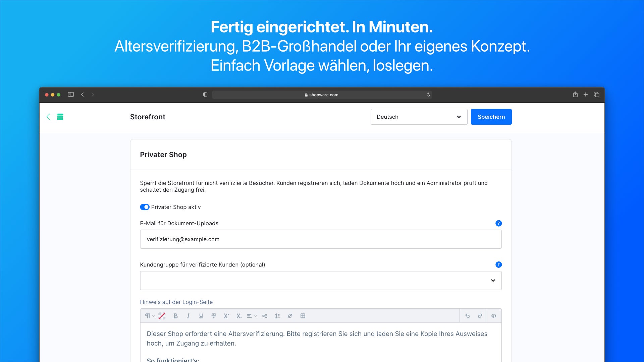644x362 pixels.
Task: Open the text alignment options
Action: (251, 315)
